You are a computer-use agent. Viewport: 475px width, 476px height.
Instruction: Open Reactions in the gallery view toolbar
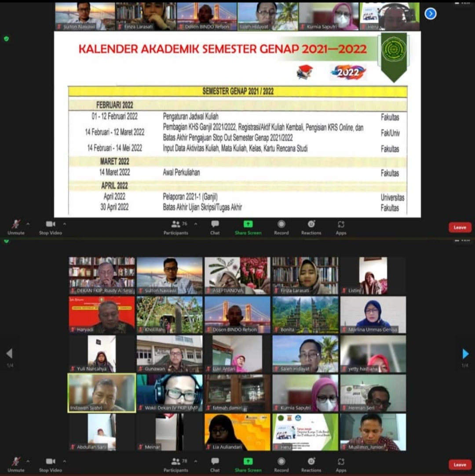[x=311, y=464]
